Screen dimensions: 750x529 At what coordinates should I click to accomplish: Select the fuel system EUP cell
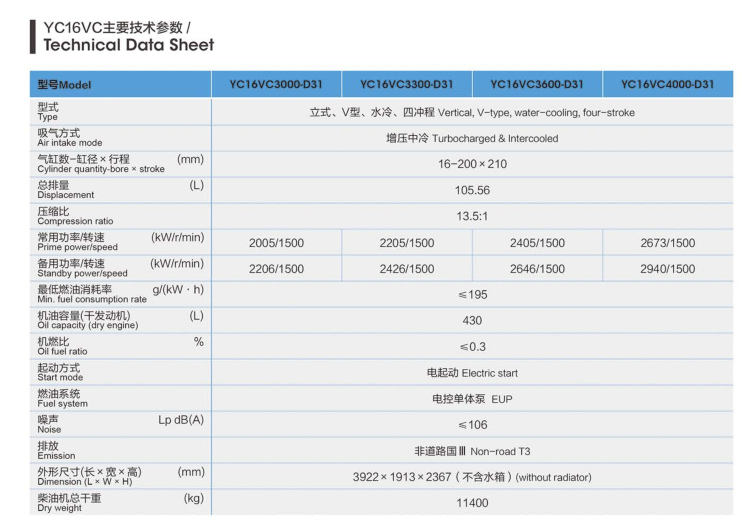point(472,399)
